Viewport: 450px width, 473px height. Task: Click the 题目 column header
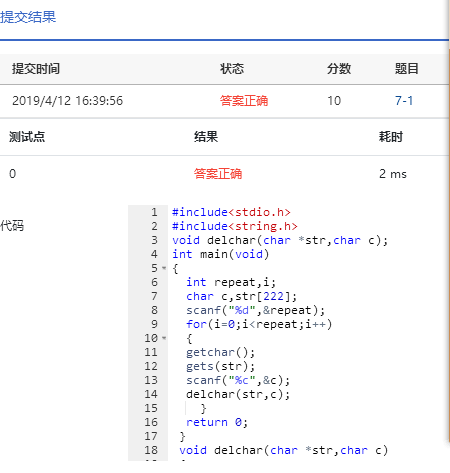407,69
